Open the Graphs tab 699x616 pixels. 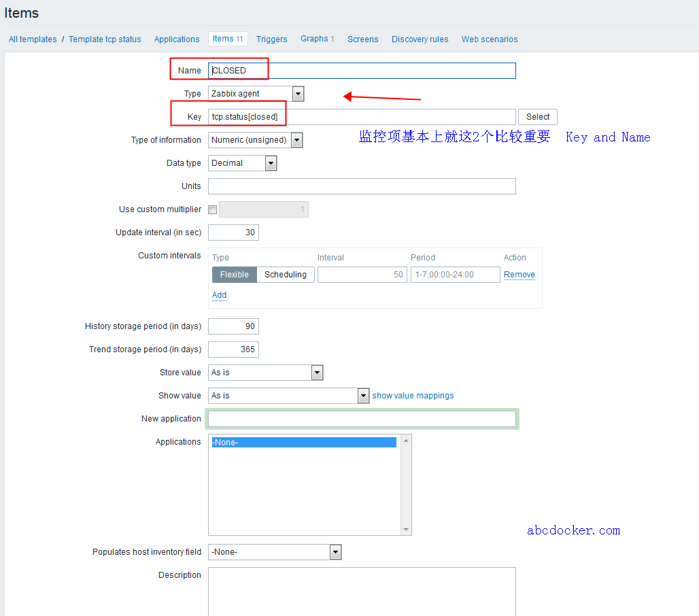point(317,39)
